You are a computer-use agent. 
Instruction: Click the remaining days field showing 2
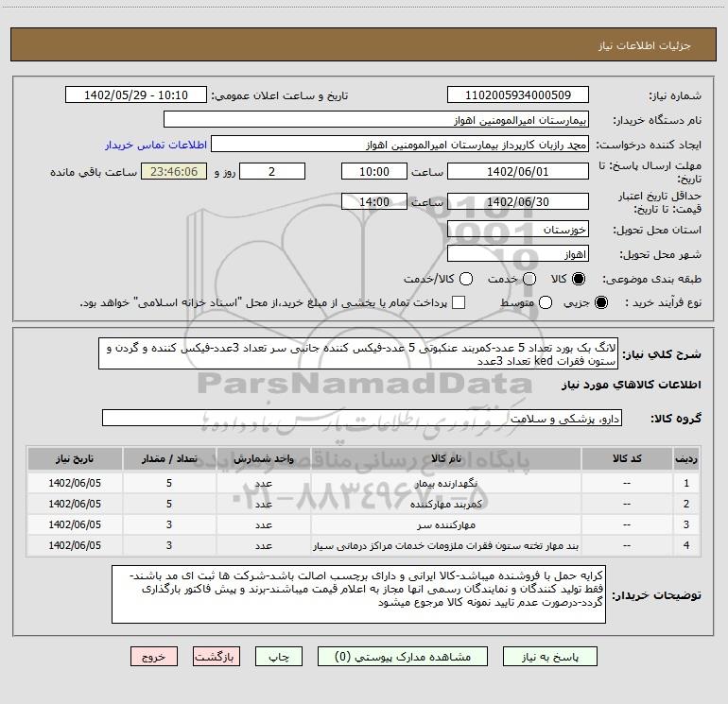pos(272,172)
